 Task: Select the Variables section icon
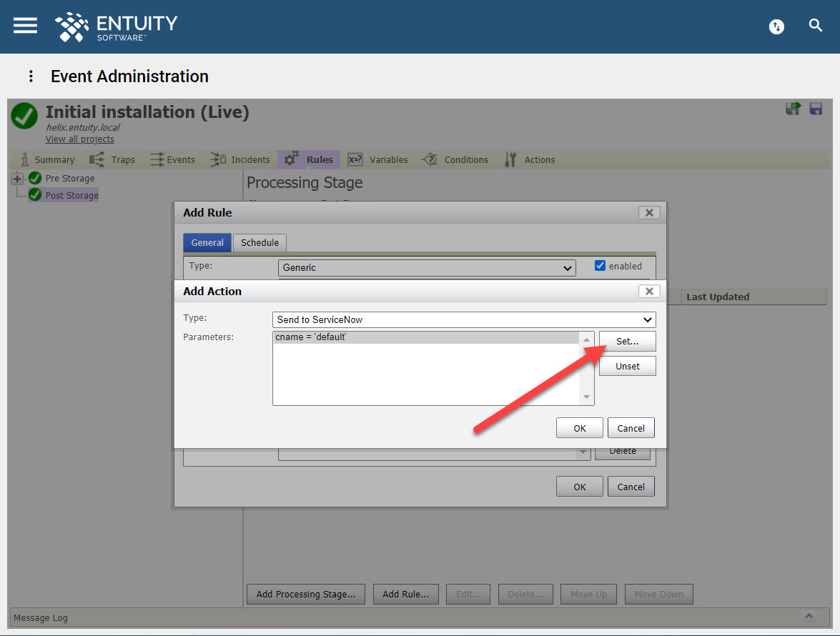tap(355, 159)
